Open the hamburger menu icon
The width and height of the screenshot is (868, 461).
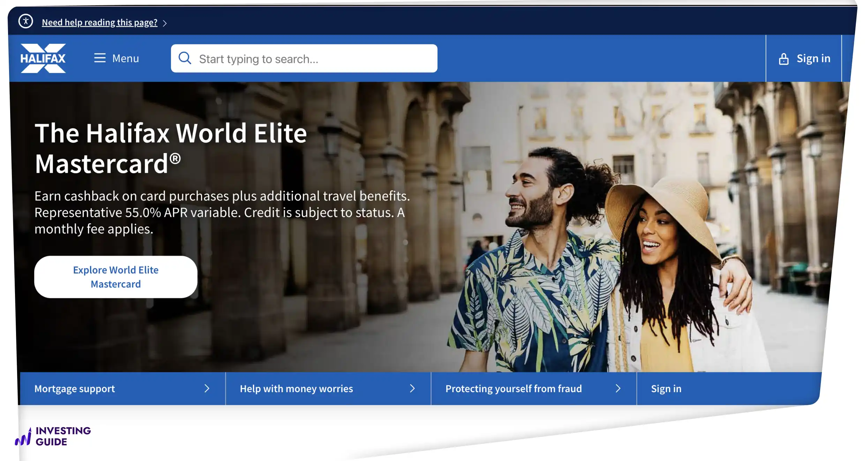click(100, 58)
